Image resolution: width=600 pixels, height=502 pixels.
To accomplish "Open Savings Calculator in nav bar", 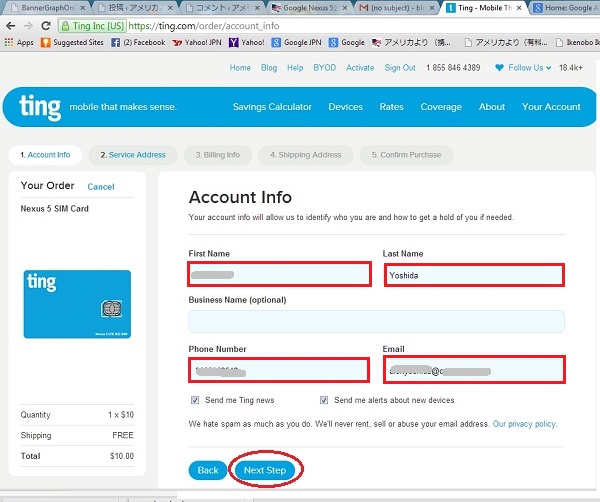I will click(x=272, y=107).
